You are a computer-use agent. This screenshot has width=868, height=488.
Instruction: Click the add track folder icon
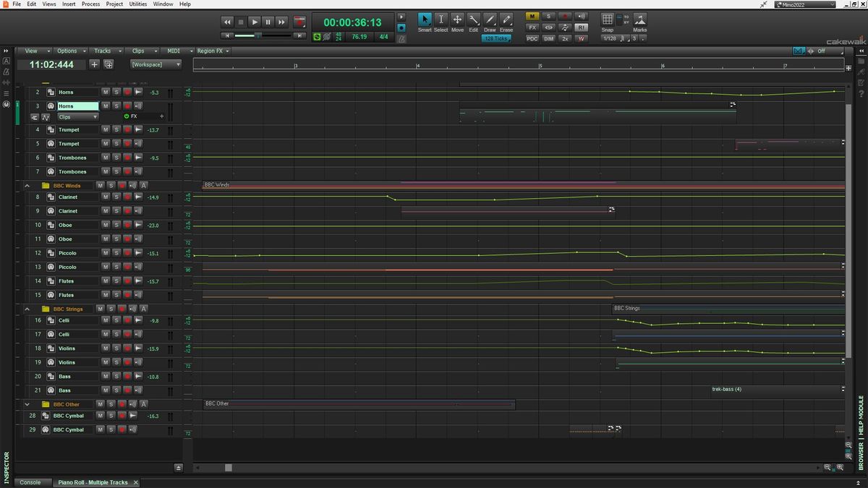tap(109, 64)
